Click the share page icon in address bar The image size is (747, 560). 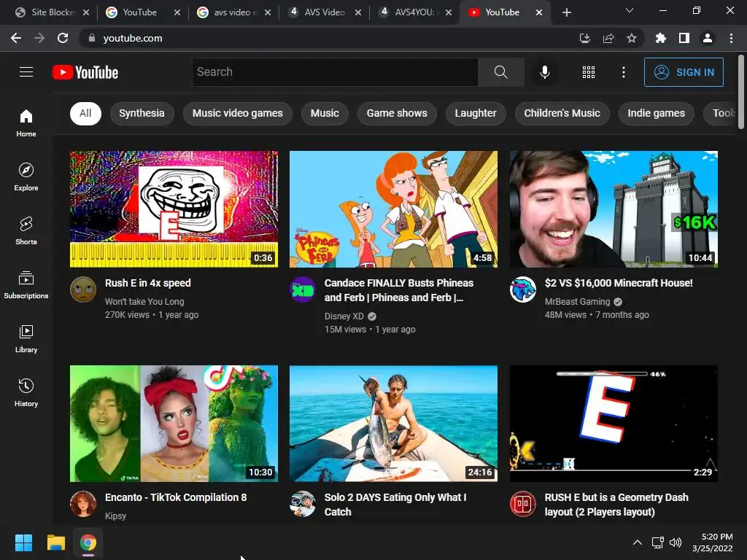click(x=608, y=38)
